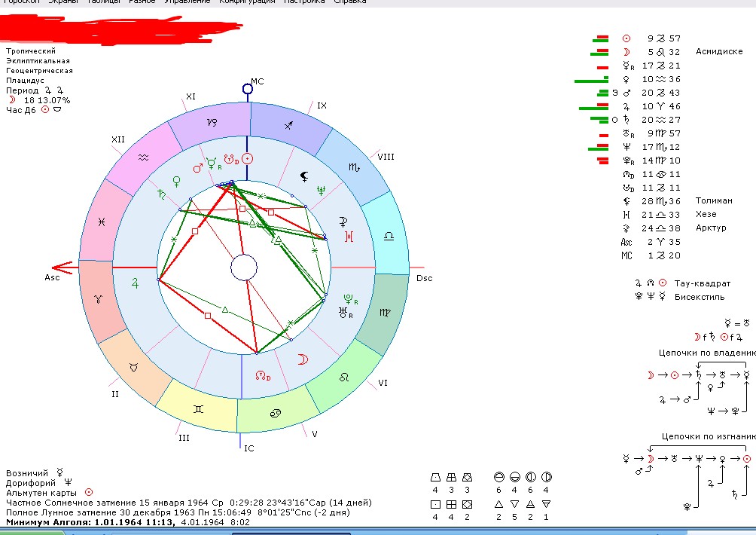Viewport: 756px width, 535px height.
Task: Click the fire element triangle icon
Action: pos(499,504)
